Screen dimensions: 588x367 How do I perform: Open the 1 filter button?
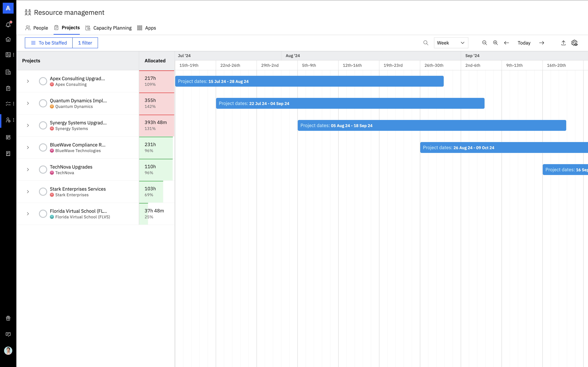click(85, 43)
